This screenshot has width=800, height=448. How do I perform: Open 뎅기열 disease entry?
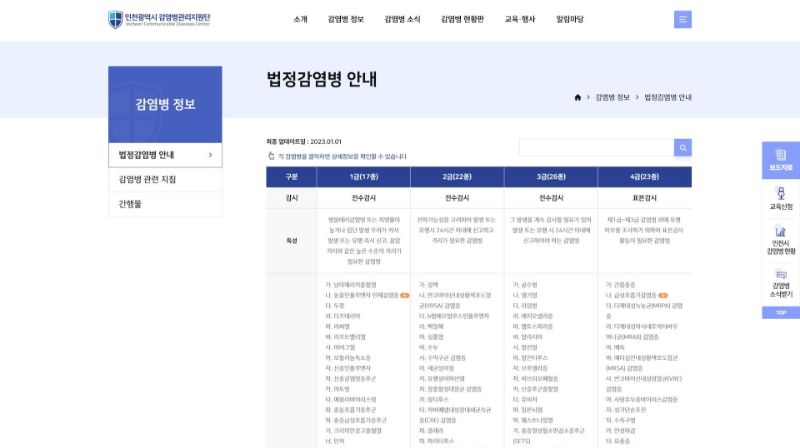pos(525,295)
